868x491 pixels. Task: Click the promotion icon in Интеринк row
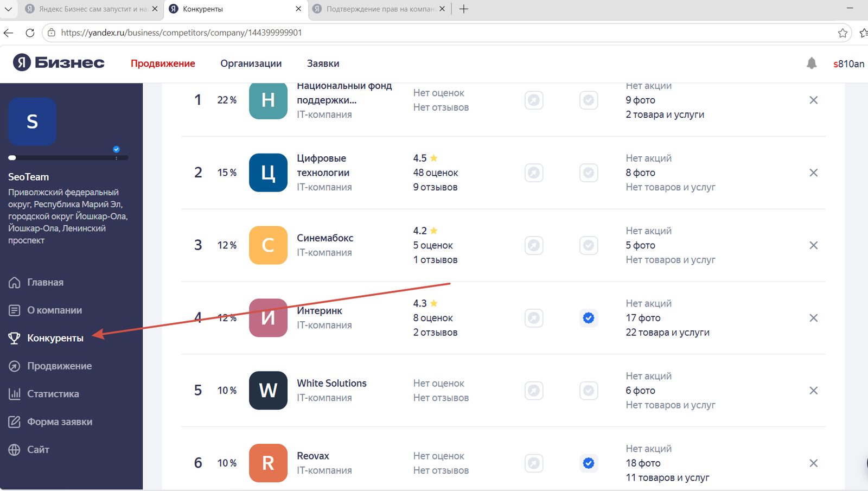[x=534, y=318]
